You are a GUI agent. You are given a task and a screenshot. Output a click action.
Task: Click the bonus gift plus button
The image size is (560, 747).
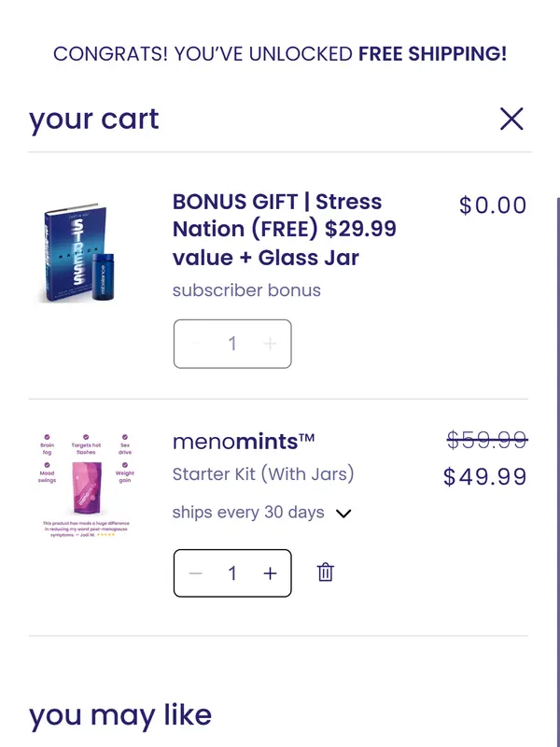[270, 344]
